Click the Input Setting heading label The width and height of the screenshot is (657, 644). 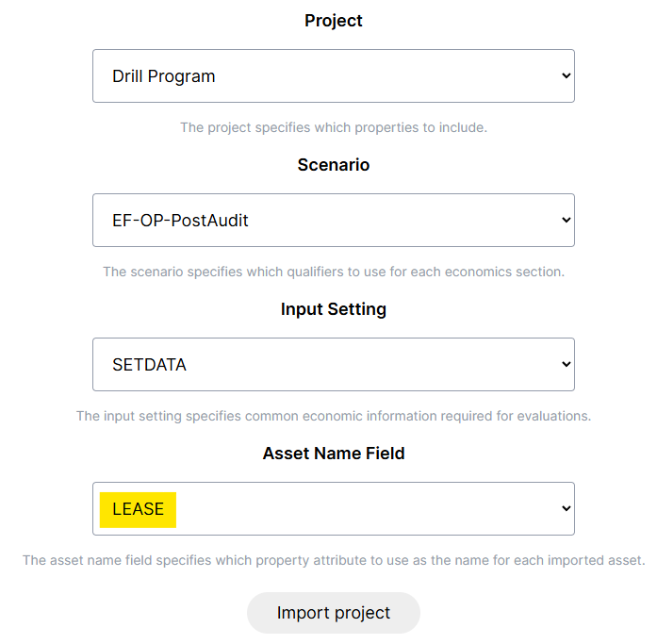click(334, 309)
